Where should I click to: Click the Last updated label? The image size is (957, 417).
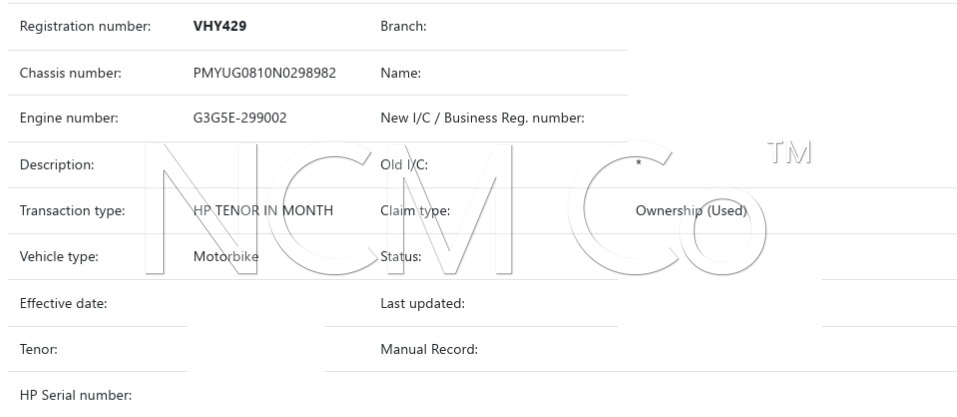[x=422, y=304]
